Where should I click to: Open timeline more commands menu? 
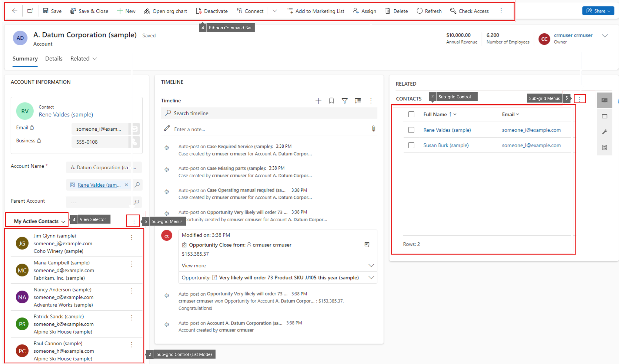point(371,101)
